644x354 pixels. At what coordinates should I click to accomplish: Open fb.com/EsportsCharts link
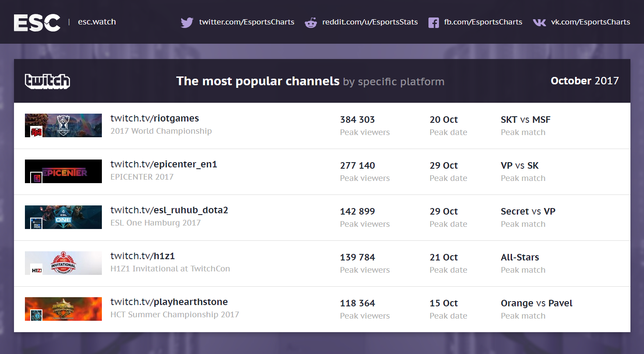click(483, 22)
